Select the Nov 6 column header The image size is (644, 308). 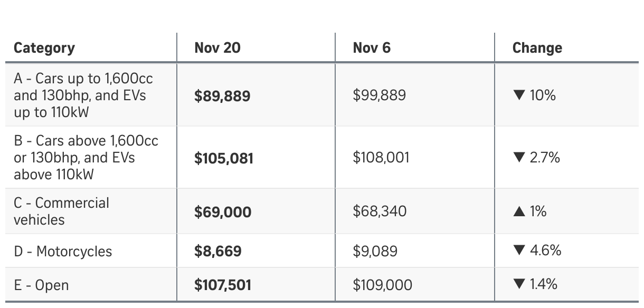click(x=372, y=48)
